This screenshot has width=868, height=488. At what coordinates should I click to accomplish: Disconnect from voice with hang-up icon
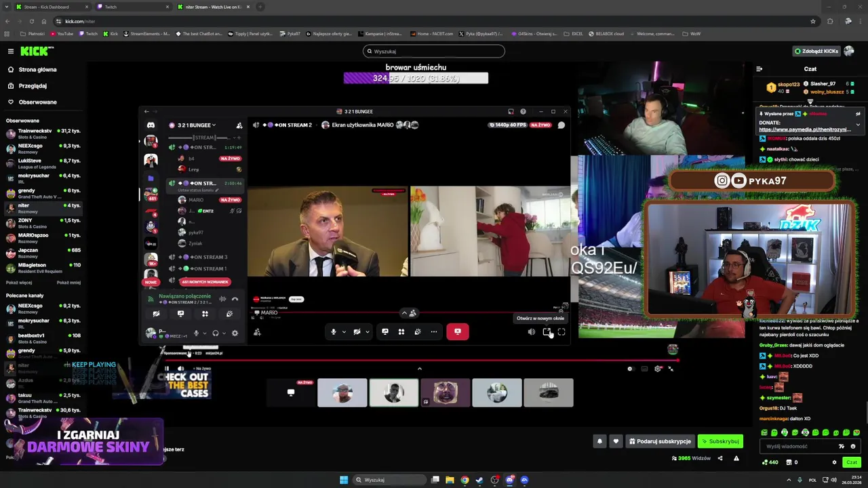point(235,299)
